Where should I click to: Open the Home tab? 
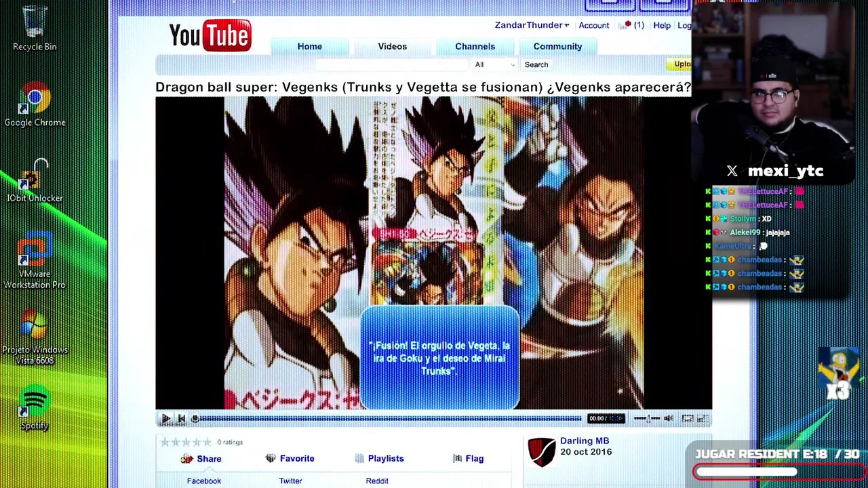(x=310, y=46)
